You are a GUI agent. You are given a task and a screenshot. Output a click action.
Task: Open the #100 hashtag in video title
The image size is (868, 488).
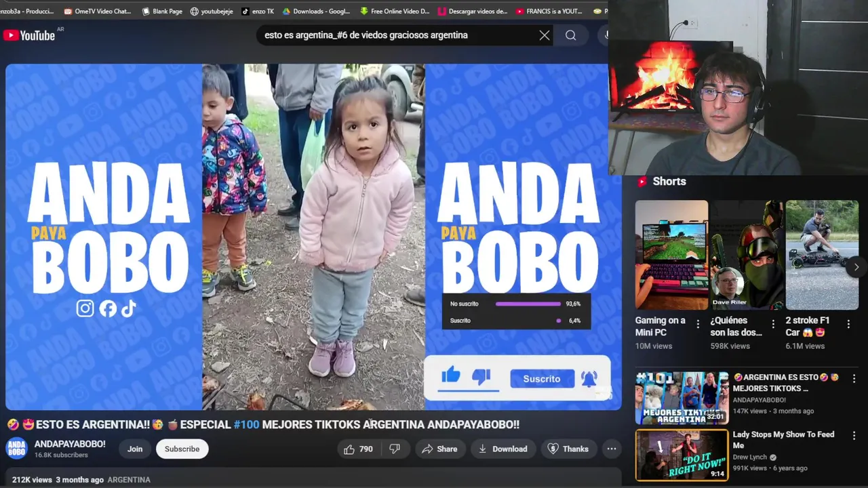pyautogui.click(x=246, y=424)
